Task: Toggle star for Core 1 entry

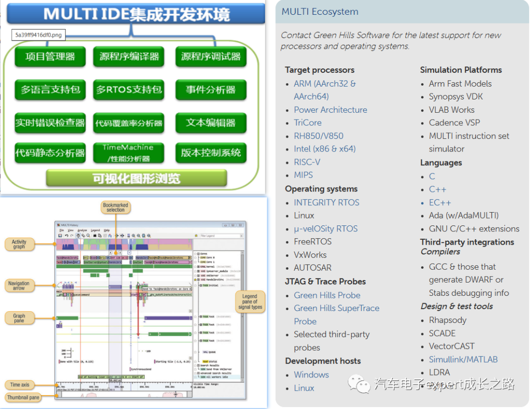Action: [196, 262]
